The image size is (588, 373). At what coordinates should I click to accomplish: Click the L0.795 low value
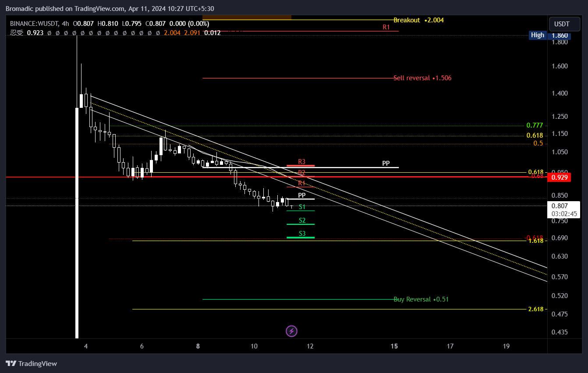click(131, 24)
